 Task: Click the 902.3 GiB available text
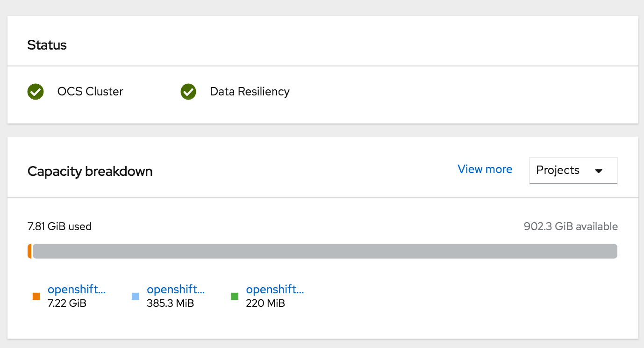pyautogui.click(x=571, y=227)
